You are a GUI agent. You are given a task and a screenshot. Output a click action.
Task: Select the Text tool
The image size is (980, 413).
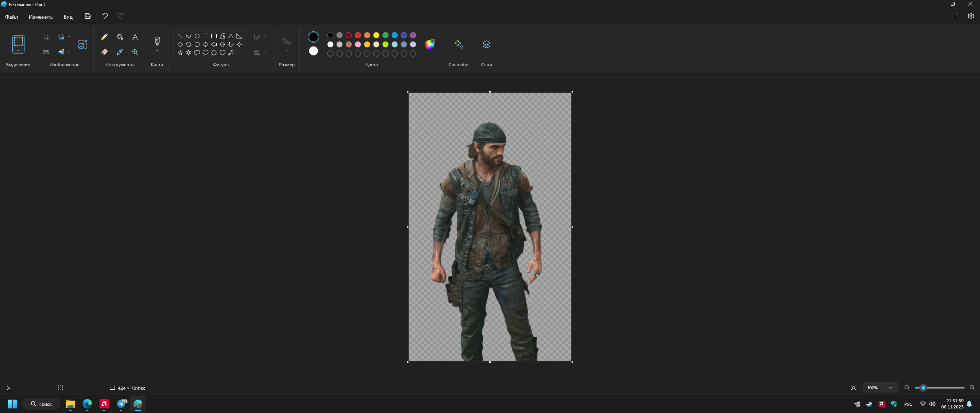click(135, 37)
